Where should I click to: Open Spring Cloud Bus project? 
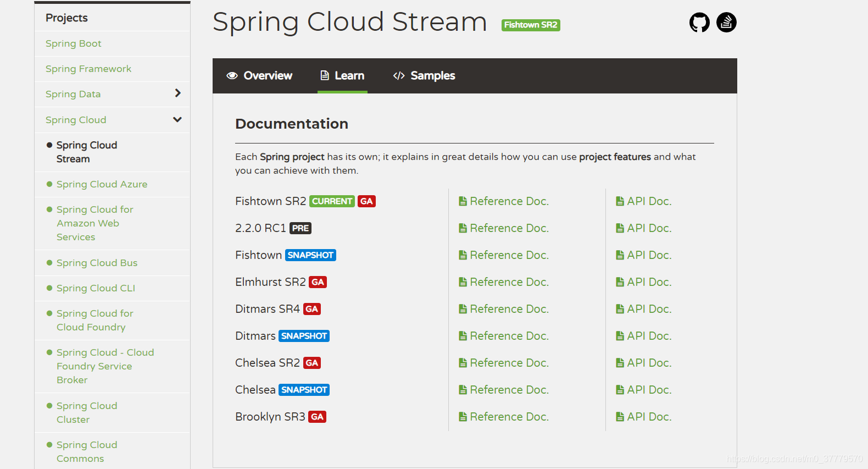[97, 263]
